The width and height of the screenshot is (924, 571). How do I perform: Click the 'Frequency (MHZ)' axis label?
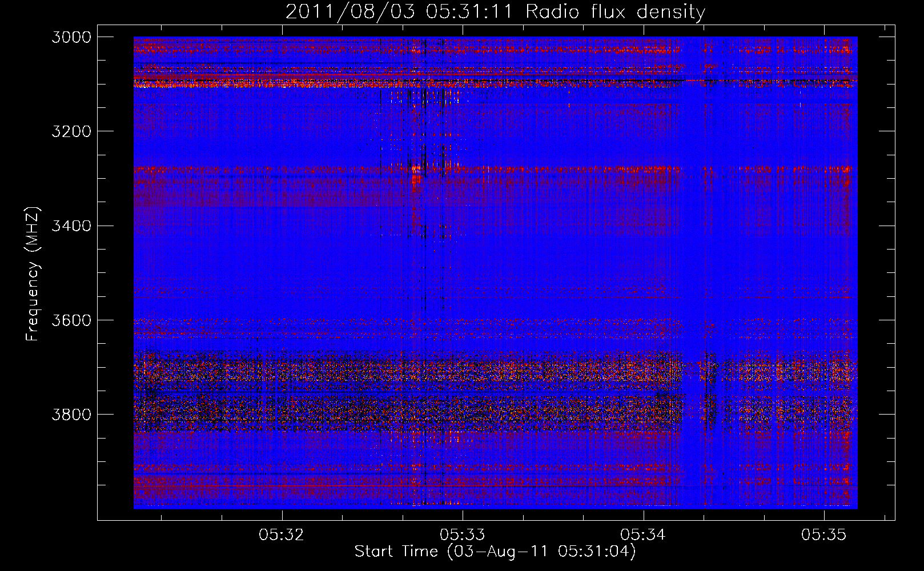[x=33, y=274]
